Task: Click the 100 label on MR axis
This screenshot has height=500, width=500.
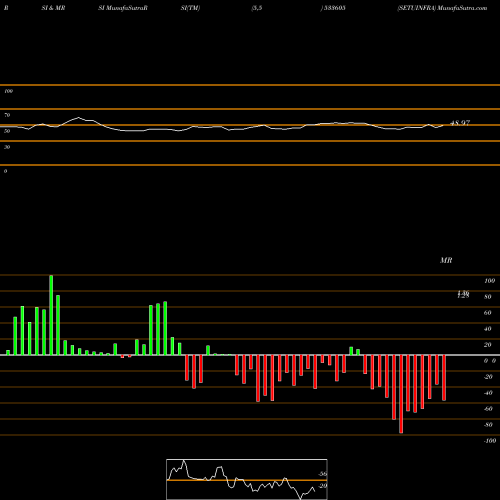Action: 489,281
